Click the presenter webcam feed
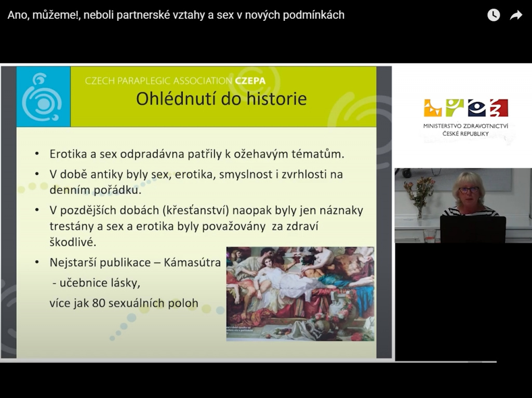The image size is (532, 398). (463, 205)
